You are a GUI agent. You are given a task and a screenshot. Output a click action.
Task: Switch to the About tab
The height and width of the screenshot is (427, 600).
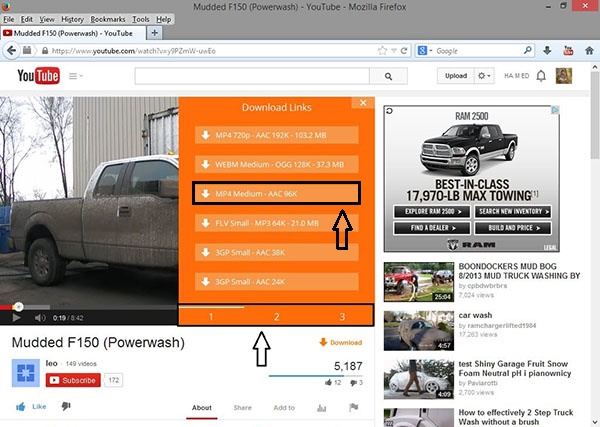(202, 408)
